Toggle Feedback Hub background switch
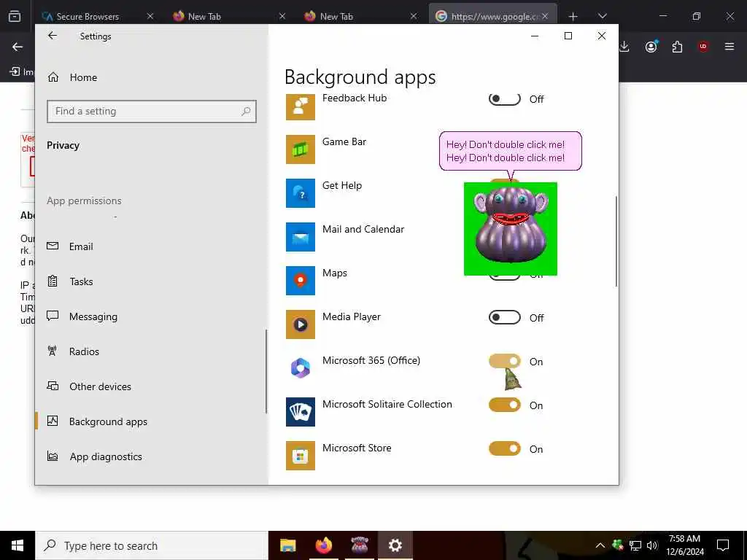The height and width of the screenshot is (560, 747). point(505,99)
